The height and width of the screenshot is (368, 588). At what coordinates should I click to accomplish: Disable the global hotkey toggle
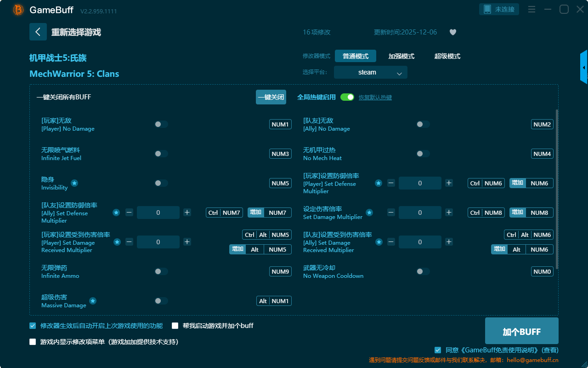[347, 97]
